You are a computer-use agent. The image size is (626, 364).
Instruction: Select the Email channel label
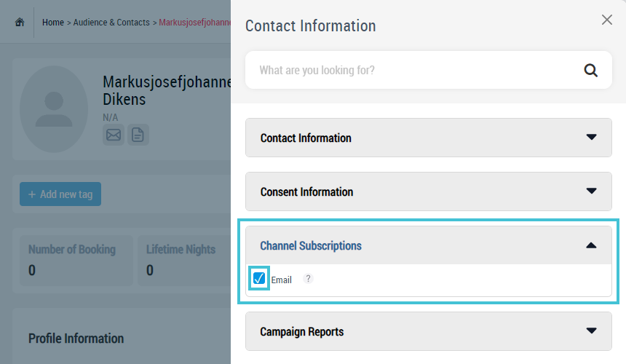pyautogui.click(x=282, y=280)
